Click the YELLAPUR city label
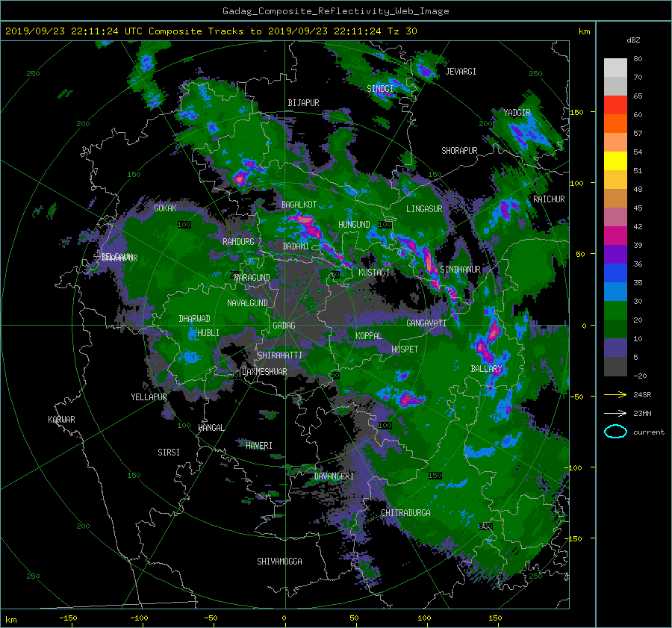Image resolution: width=672 pixels, height=628 pixels. click(x=149, y=397)
